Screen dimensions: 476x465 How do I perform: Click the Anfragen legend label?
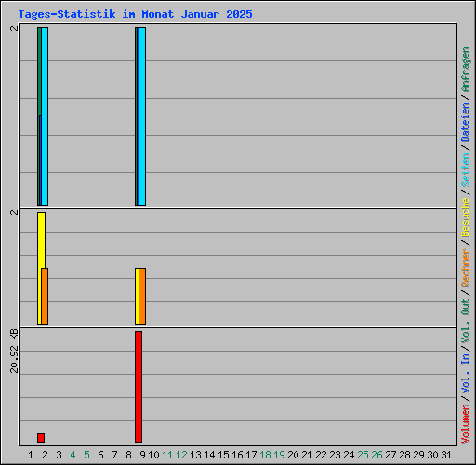pyautogui.click(x=466, y=70)
